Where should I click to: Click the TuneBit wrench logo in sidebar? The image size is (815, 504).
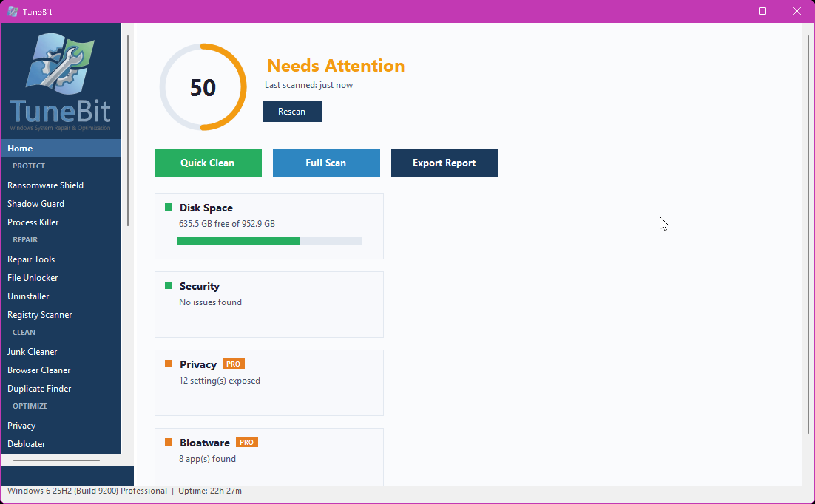60,64
